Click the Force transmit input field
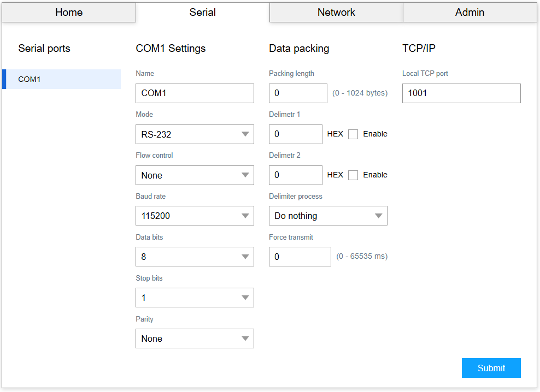This screenshot has height=392, width=540. pyautogui.click(x=300, y=257)
